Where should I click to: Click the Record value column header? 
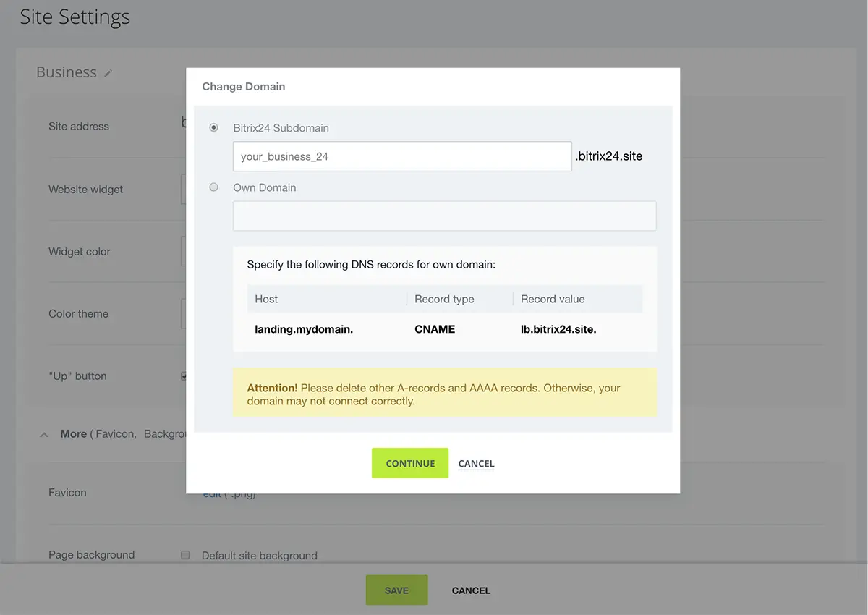553,299
